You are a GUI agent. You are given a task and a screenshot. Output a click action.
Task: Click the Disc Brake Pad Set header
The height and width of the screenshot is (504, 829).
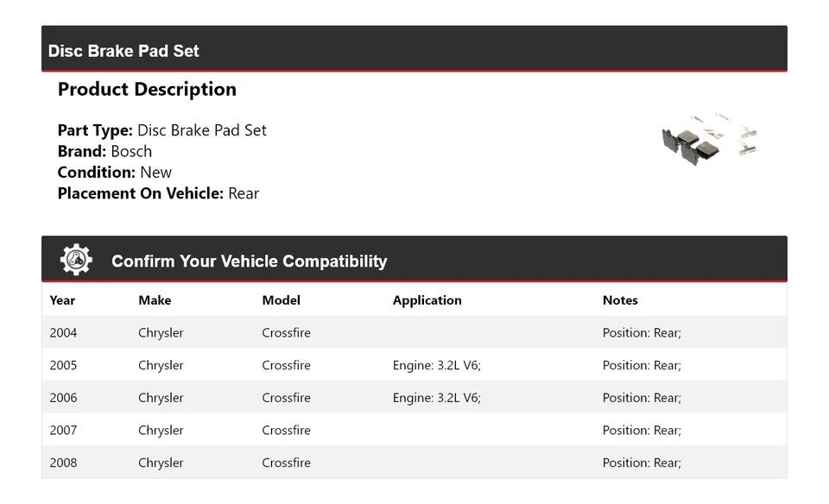(x=123, y=51)
